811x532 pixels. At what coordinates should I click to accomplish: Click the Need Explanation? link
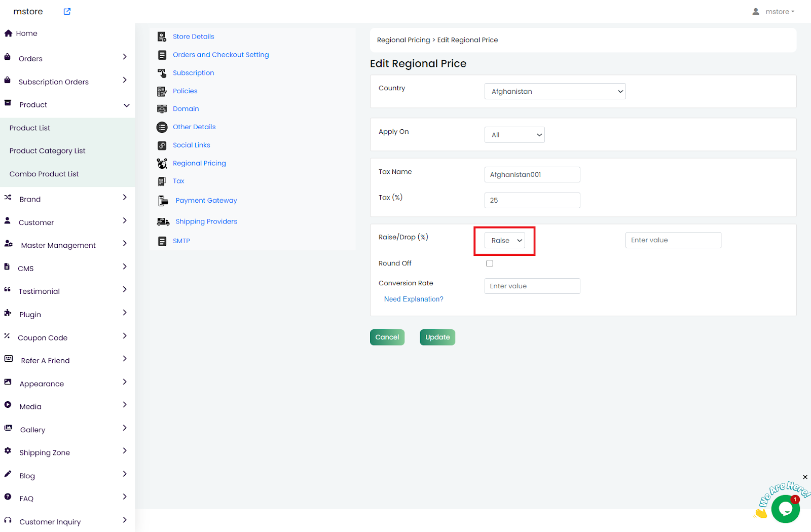414,299
